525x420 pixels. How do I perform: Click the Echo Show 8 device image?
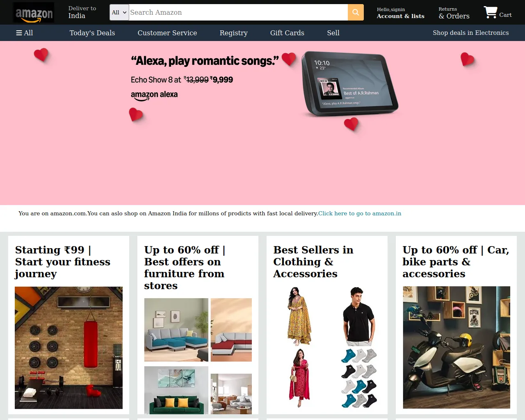coord(350,84)
